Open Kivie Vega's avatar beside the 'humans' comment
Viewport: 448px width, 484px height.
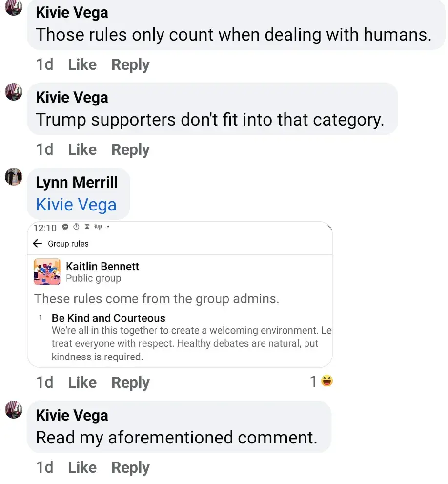tap(14, 7)
